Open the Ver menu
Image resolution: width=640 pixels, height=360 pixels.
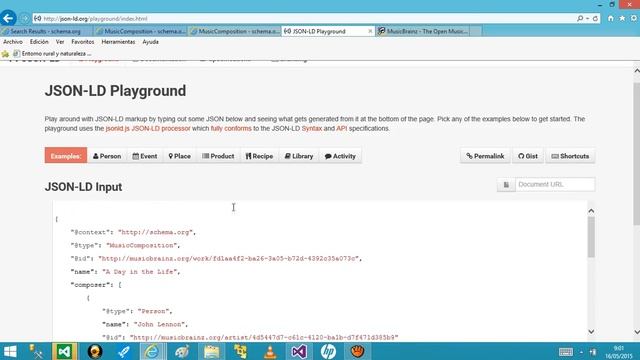point(60,42)
